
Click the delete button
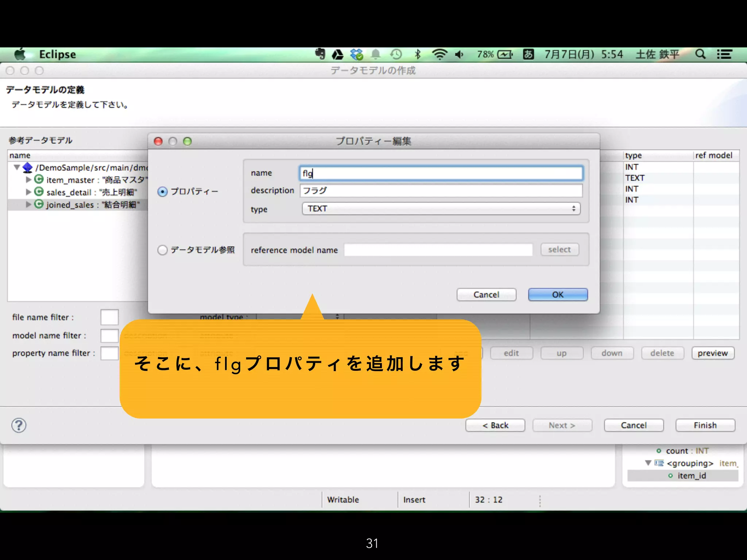click(x=662, y=353)
